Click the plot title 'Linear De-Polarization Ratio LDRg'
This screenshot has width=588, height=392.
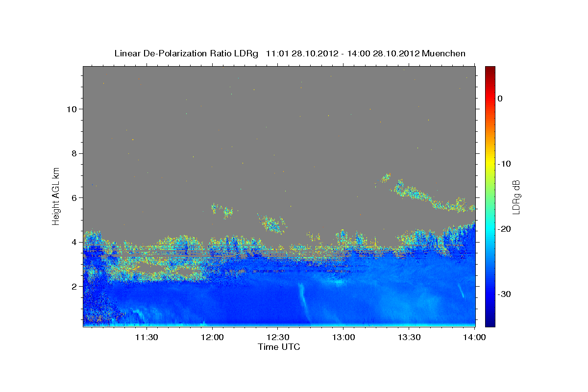[x=186, y=53]
